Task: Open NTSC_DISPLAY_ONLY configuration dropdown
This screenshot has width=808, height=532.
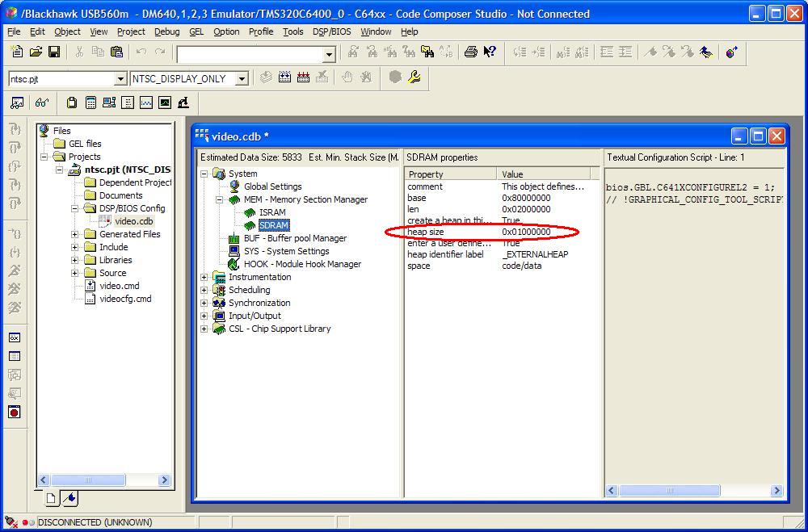Action: 242,79
